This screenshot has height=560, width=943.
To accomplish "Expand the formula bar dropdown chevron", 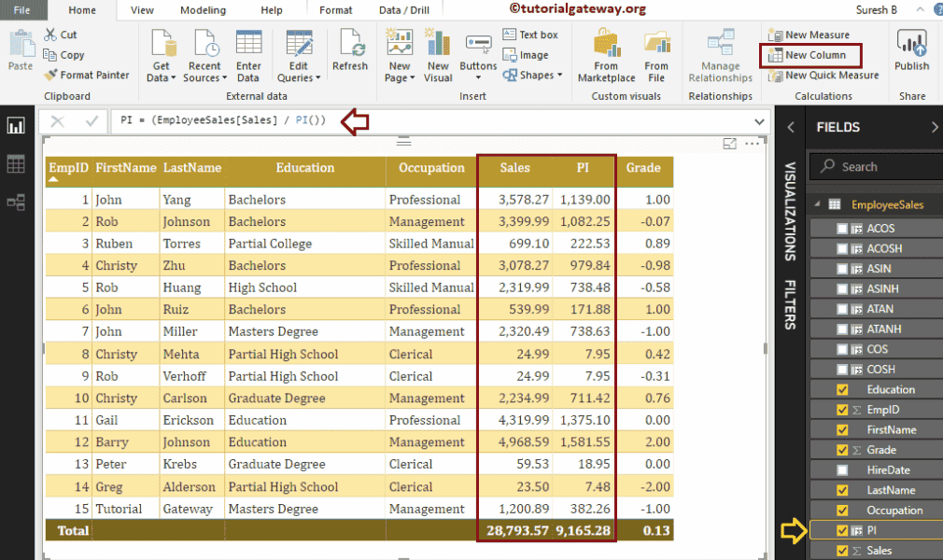I will click(x=759, y=121).
